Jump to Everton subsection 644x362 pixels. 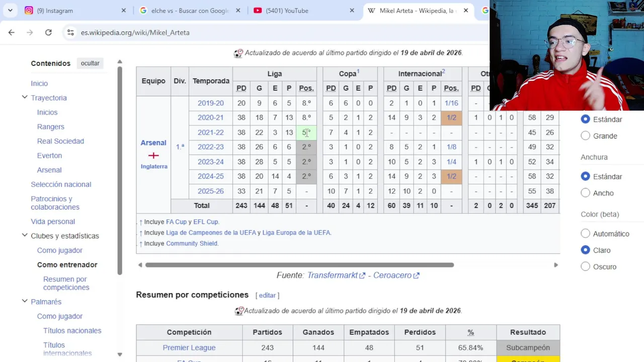[49, 156]
